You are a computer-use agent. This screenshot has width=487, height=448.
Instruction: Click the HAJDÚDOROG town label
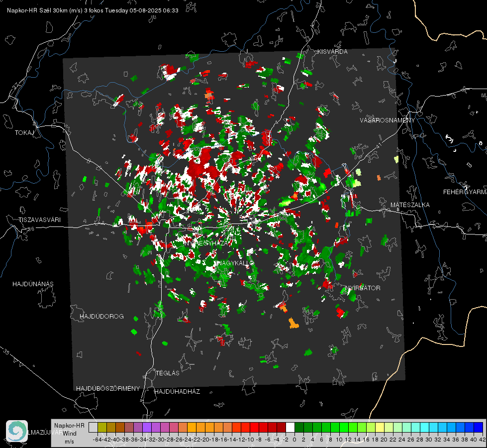click(x=101, y=316)
